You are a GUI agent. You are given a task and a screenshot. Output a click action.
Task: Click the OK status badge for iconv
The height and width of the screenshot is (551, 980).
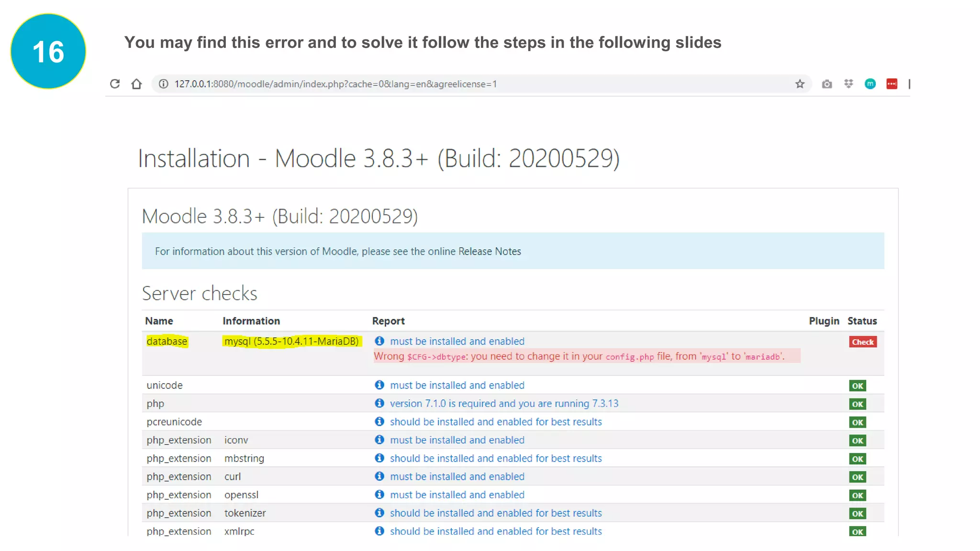tap(857, 441)
